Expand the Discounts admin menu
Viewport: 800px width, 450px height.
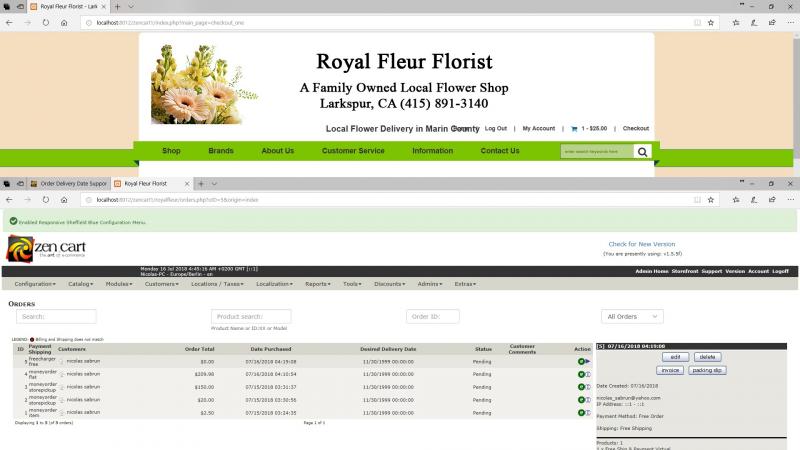click(389, 284)
